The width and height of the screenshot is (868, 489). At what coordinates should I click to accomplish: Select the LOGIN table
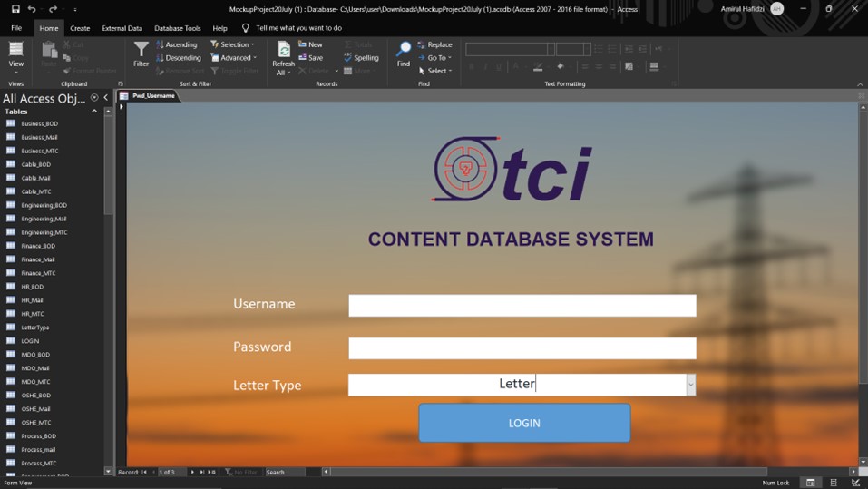pyautogui.click(x=30, y=341)
